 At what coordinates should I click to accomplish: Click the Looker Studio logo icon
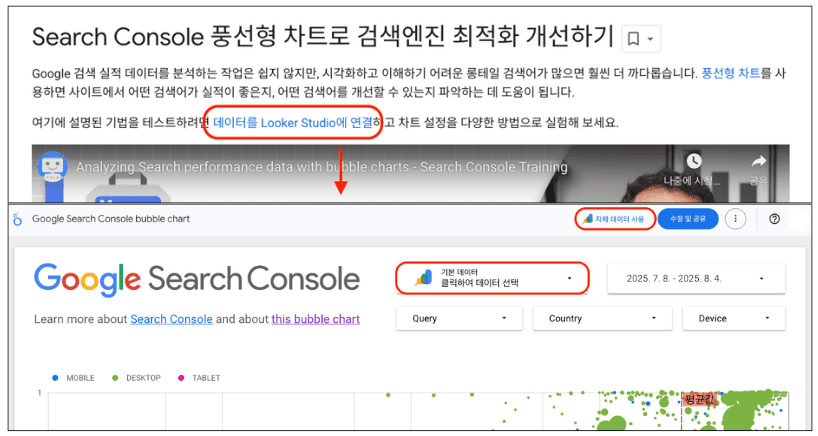[x=17, y=219]
